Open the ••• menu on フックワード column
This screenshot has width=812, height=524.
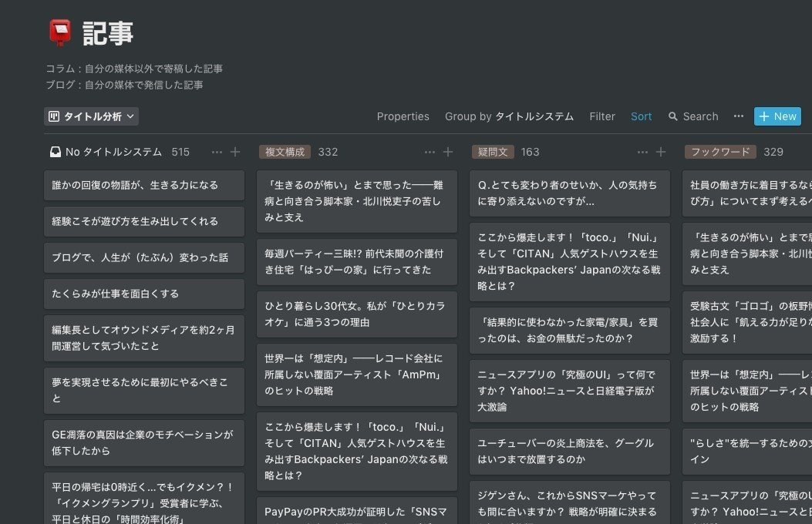click(807, 152)
